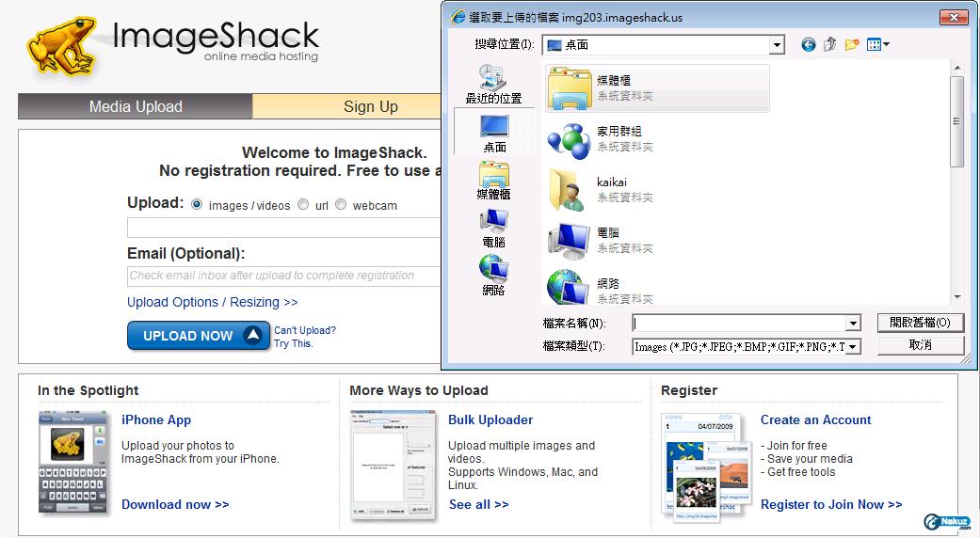Switch to the Media Upload tab
980x538 pixels.
click(136, 106)
